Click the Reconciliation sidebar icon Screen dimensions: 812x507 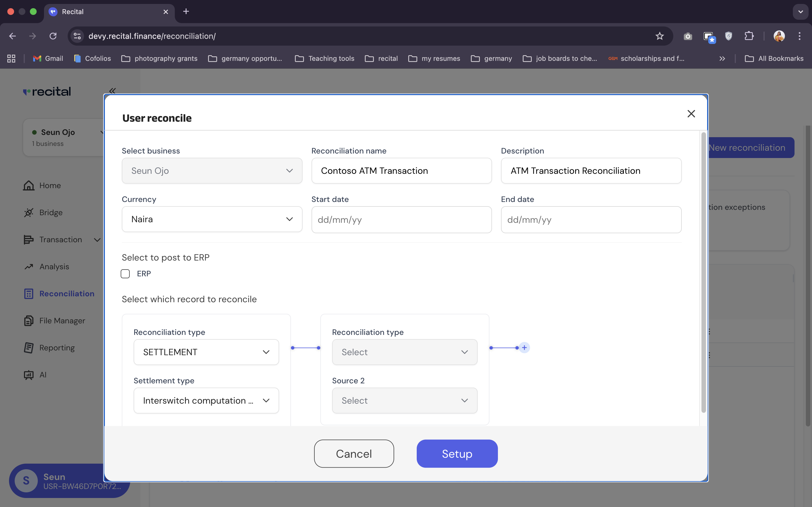tap(29, 293)
